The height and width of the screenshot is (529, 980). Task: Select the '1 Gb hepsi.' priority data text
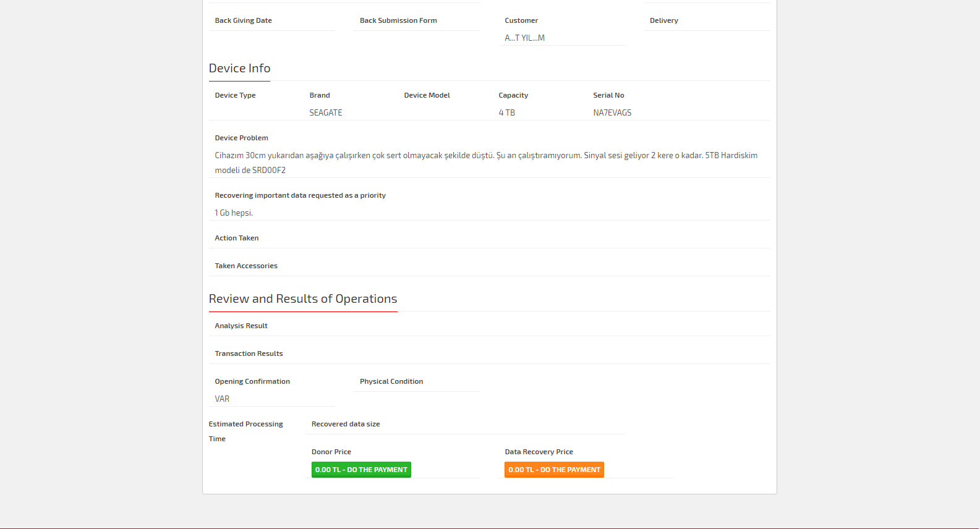pos(234,213)
